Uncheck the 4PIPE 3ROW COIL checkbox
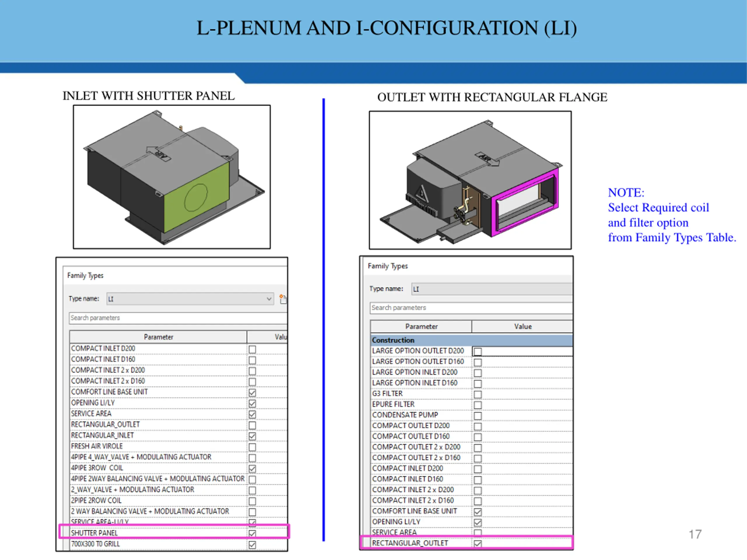The height and width of the screenshot is (560, 747). pos(252,468)
